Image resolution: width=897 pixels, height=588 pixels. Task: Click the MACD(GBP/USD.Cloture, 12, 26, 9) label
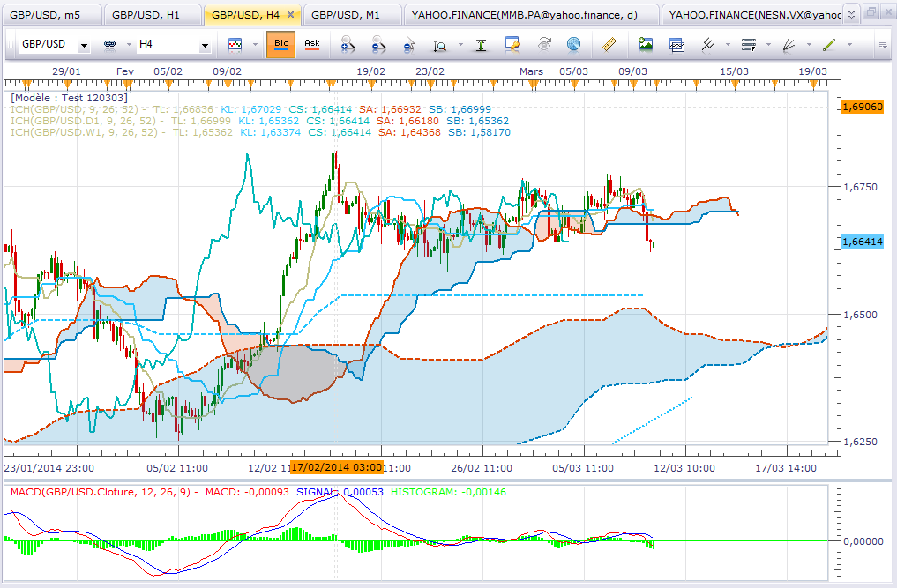point(101,492)
